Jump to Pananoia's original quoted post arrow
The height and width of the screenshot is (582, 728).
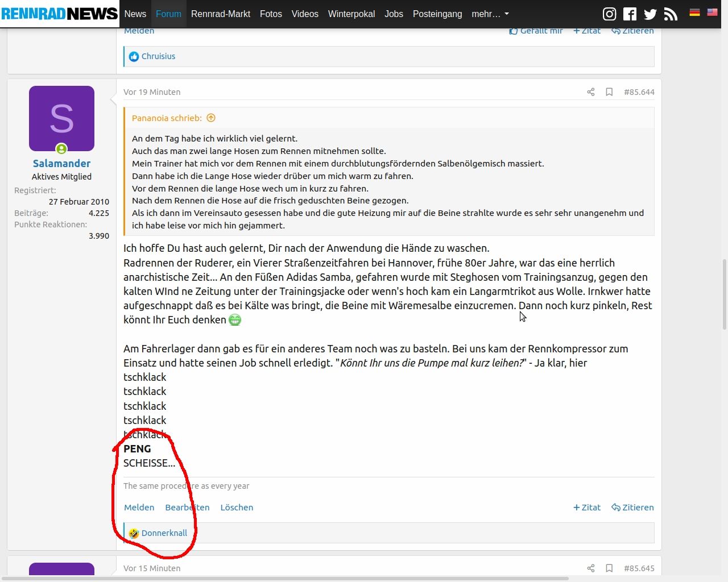pyautogui.click(x=211, y=118)
